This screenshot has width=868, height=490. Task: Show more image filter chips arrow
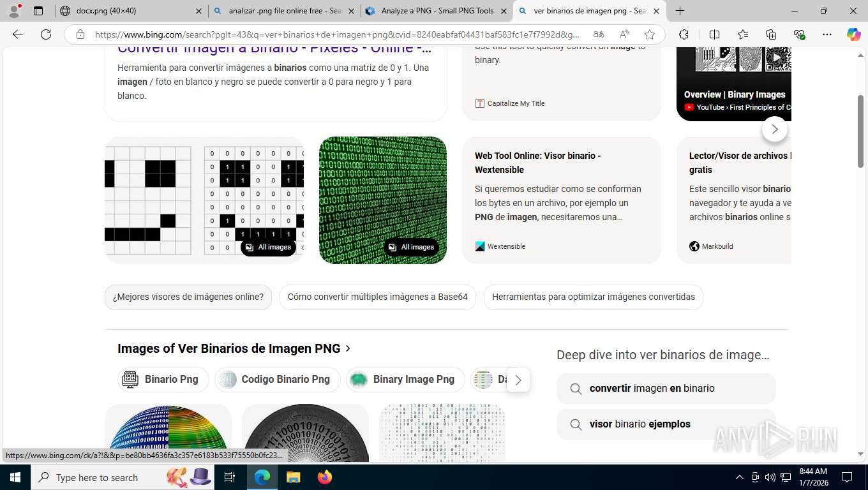(x=518, y=380)
